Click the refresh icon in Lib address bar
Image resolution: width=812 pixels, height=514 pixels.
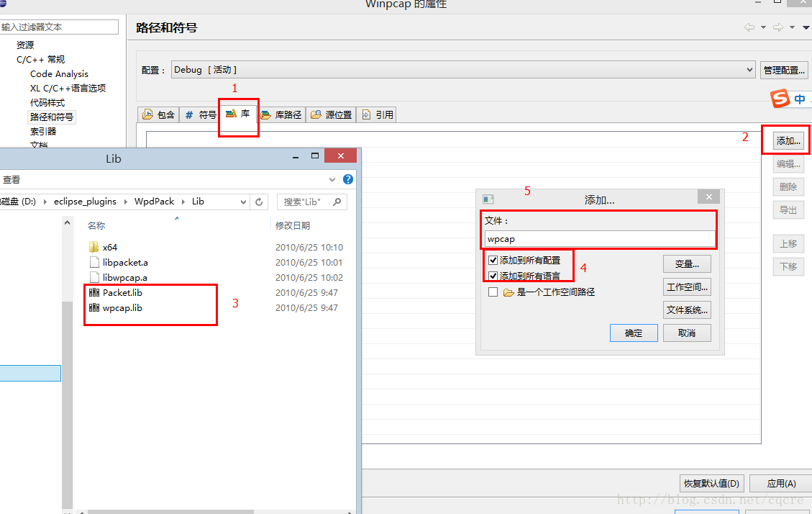(x=259, y=202)
